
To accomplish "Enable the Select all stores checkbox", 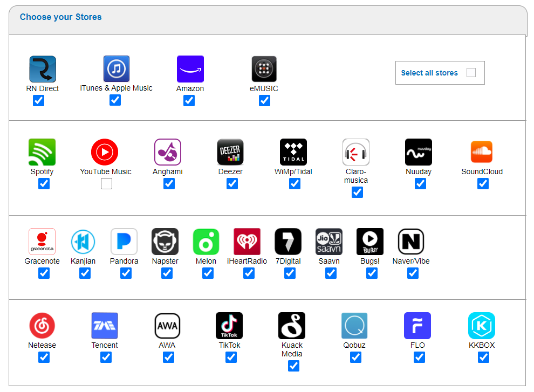I will 471,73.
